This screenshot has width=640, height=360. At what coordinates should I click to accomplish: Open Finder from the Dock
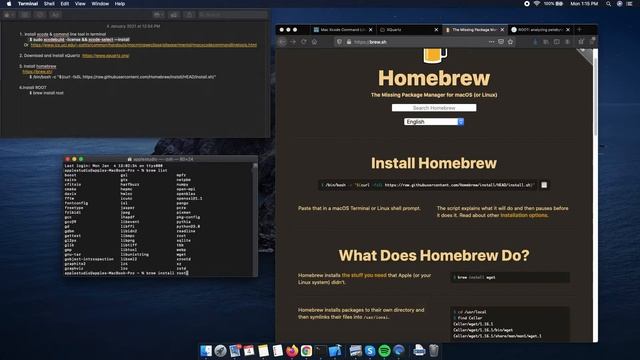click(x=206, y=351)
